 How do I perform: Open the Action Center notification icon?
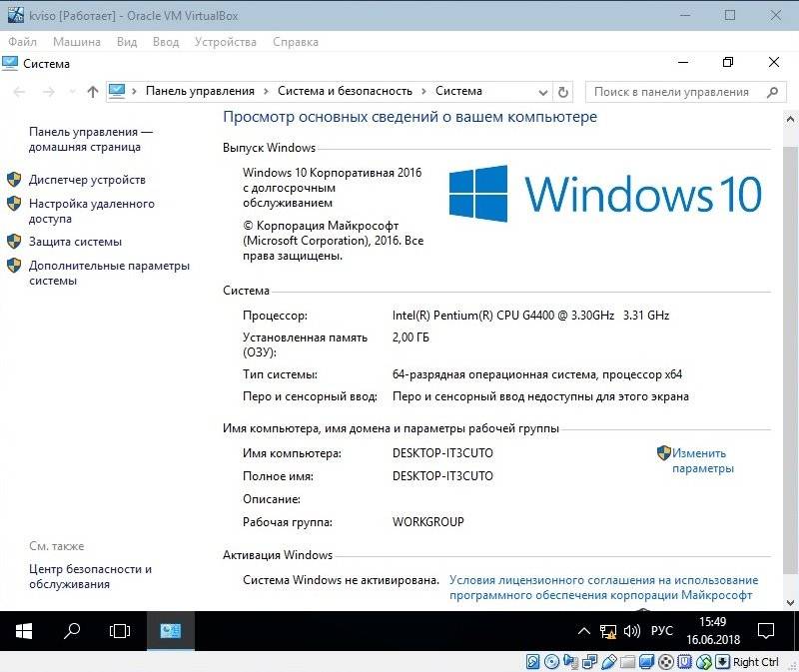click(x=766, y=631)
